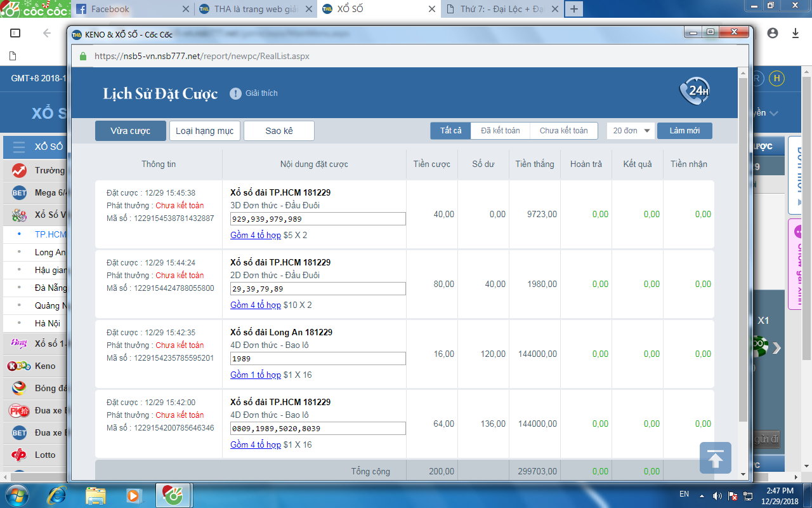Click the Làm mới refresh button

(x=684, y=131)
